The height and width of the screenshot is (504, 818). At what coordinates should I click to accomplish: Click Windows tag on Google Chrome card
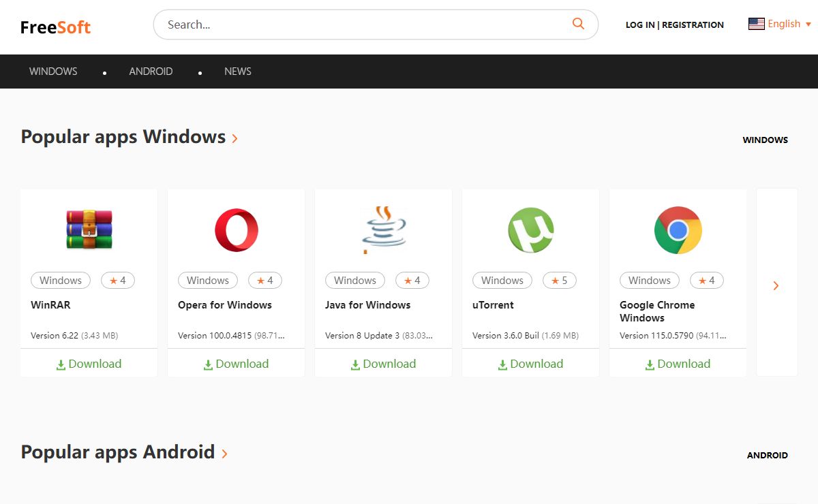pos(650,281)
